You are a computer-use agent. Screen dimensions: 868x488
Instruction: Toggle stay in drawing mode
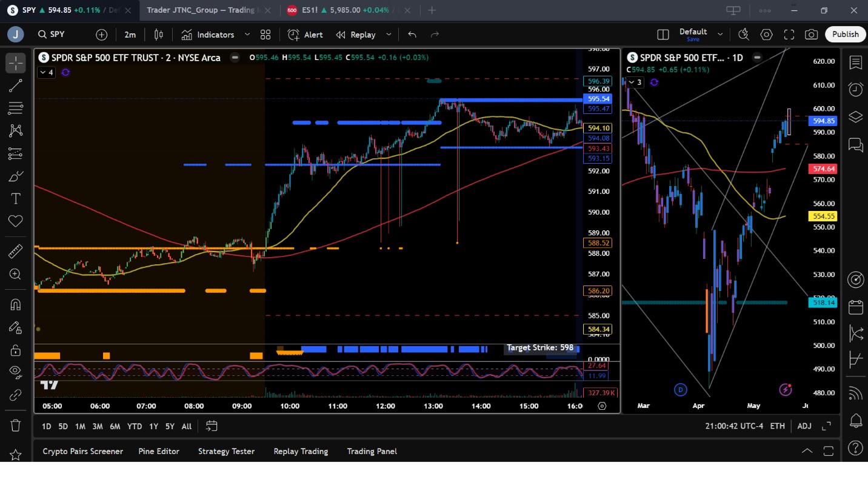(16, 327)
